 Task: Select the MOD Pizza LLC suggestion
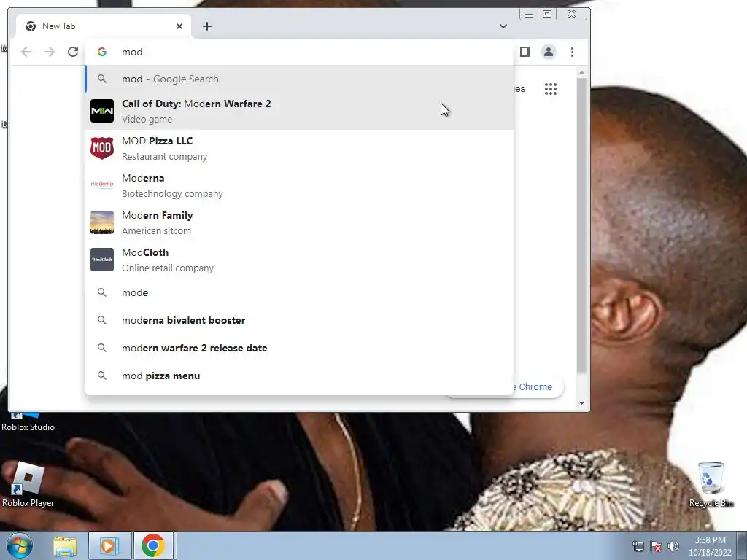[300, 148]
